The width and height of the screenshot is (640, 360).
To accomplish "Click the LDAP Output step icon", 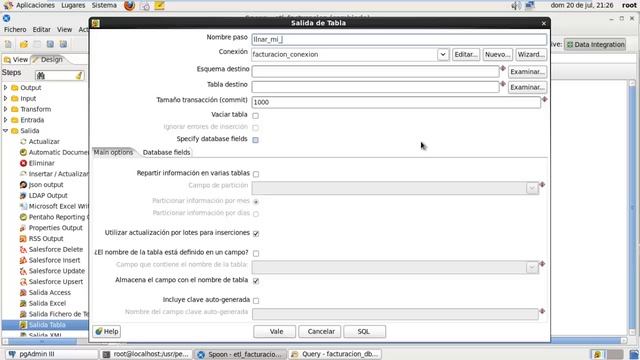I will pyautogui.click(x=23, y=196).
